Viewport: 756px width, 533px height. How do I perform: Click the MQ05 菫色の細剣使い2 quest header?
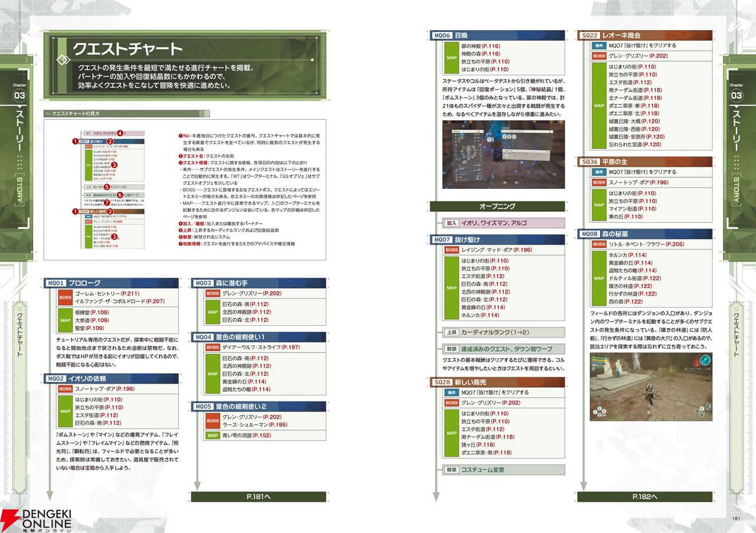pos(258,406)
